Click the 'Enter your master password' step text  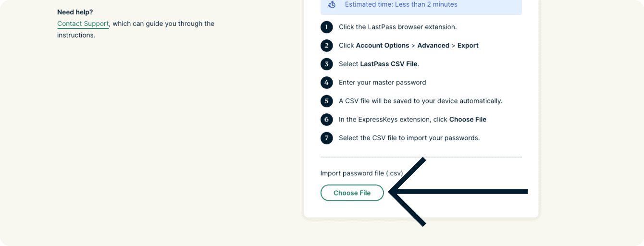point(382,83)
